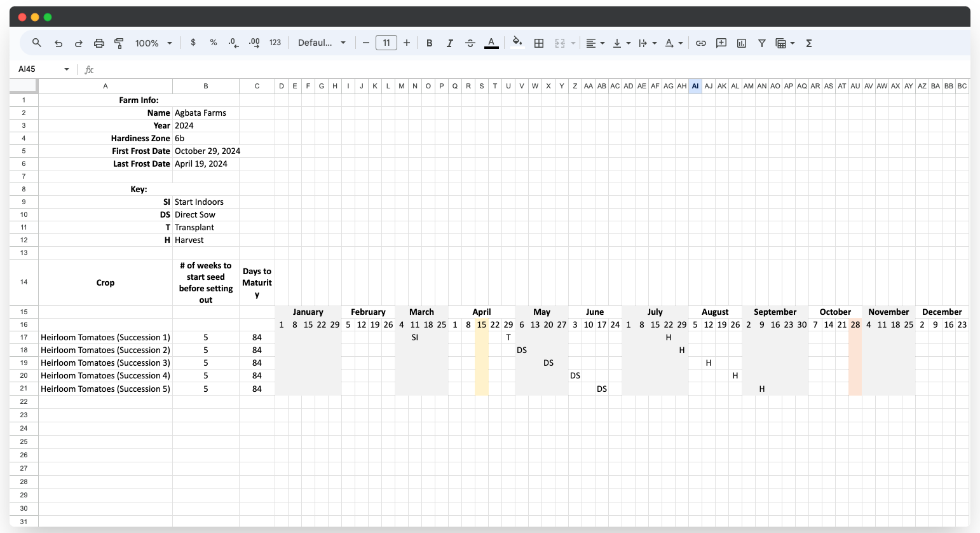Toggle percent number format

213,43
